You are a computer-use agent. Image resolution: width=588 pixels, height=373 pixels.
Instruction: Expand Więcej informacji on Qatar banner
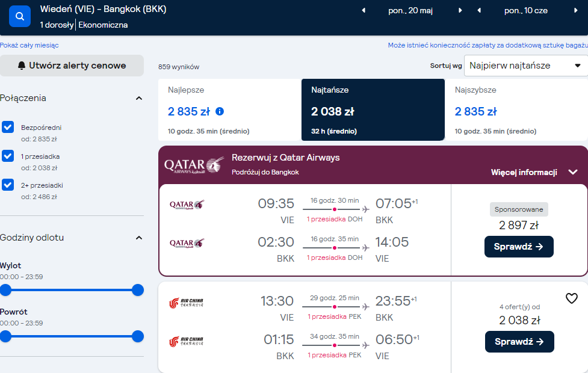pyautogui.click(x=534, y=172)
